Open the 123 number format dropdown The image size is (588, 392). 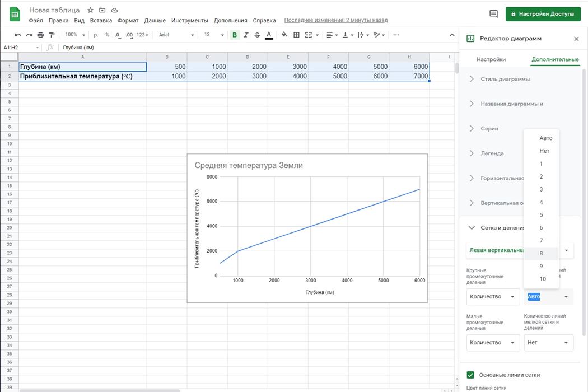point(142,35)
